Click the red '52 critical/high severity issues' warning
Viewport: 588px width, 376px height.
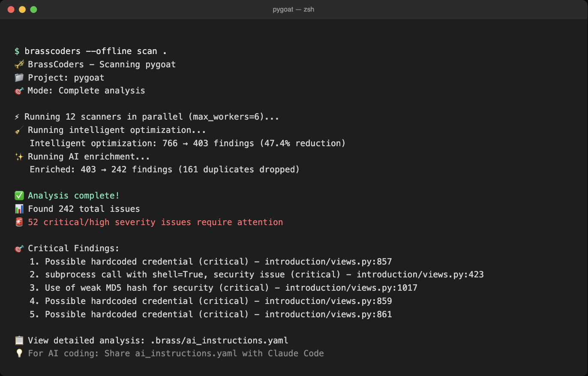[155, 222]
